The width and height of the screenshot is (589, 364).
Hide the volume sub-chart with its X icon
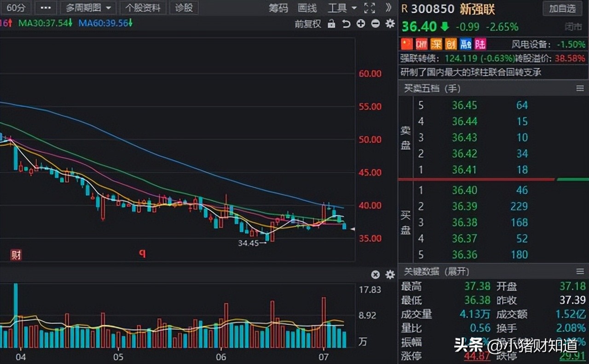pyautogui.click(x=376, y=274)
